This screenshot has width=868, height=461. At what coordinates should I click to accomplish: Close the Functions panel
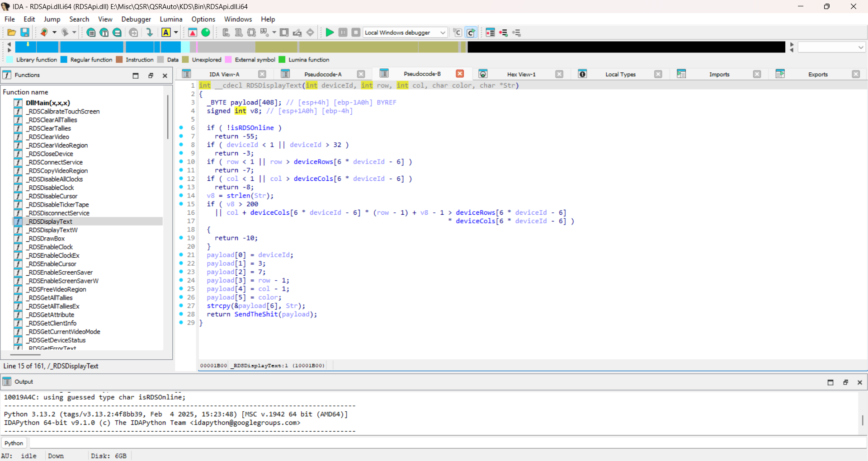[165, 75]
